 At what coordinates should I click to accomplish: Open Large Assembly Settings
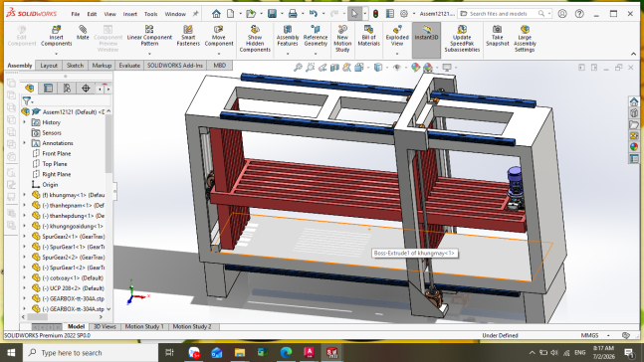525,39
